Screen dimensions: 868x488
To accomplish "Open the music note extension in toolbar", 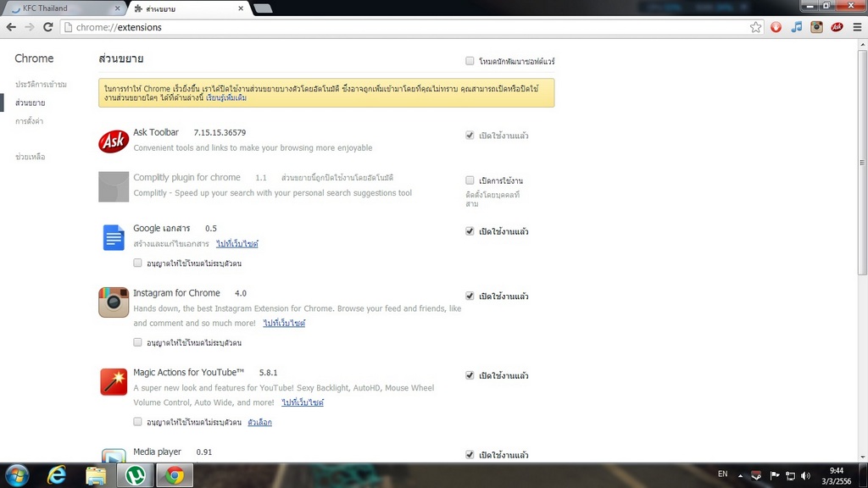I will 797,27.
